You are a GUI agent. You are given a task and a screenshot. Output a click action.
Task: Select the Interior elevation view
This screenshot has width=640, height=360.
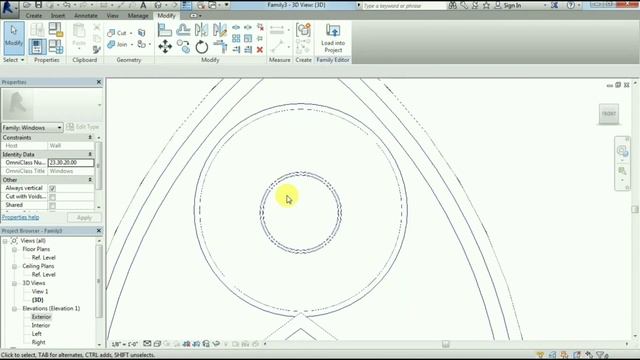click(x=41, y=326)
